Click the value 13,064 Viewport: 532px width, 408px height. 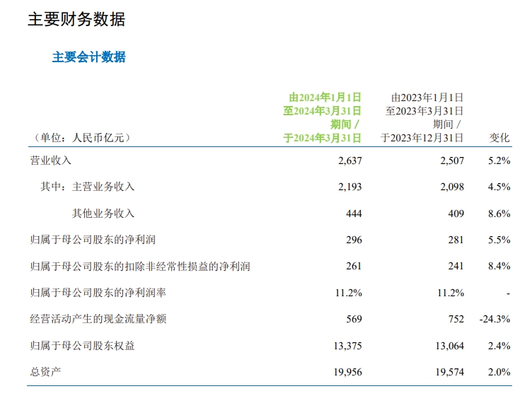(450, 346)
